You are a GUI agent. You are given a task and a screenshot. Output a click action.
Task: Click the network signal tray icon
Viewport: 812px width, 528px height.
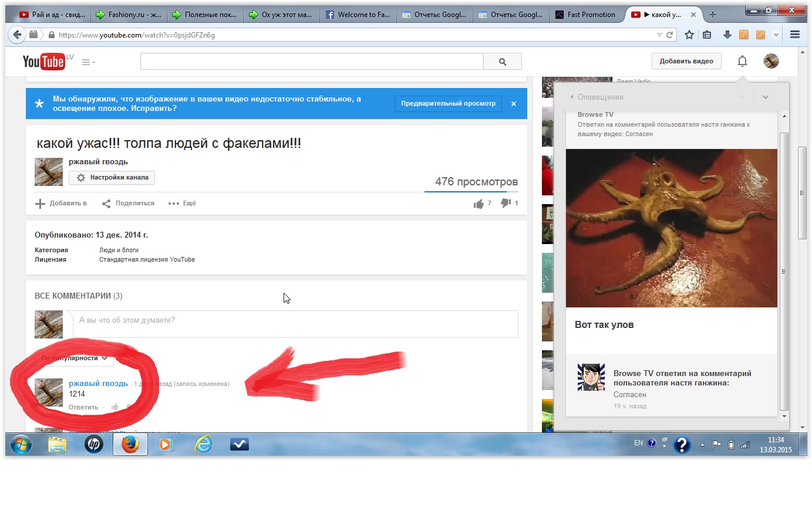[x=745, y=445]
